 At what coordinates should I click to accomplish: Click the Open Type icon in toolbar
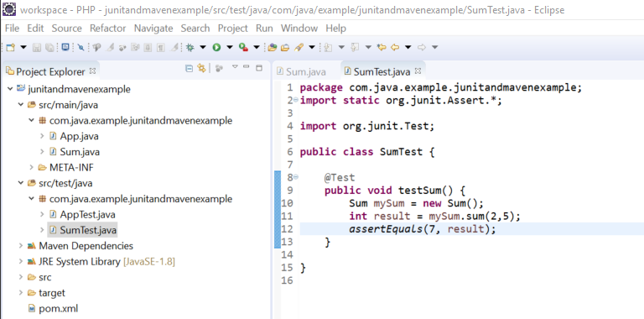(x=272, y=48)
